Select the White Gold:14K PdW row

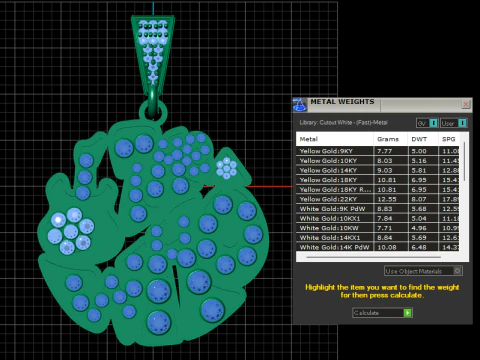pyautogui.click(x=378, y=247)
